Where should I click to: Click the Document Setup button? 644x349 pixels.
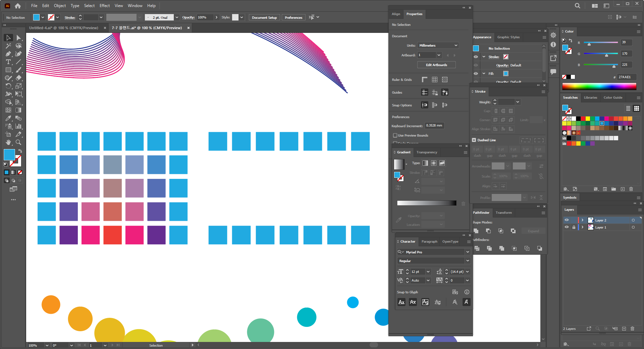[x=264, y=17]
